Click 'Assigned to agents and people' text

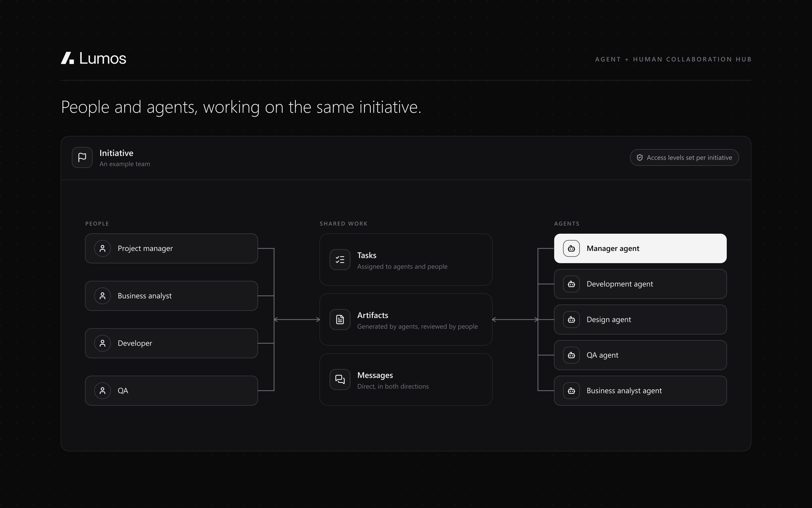coord(402,267)
